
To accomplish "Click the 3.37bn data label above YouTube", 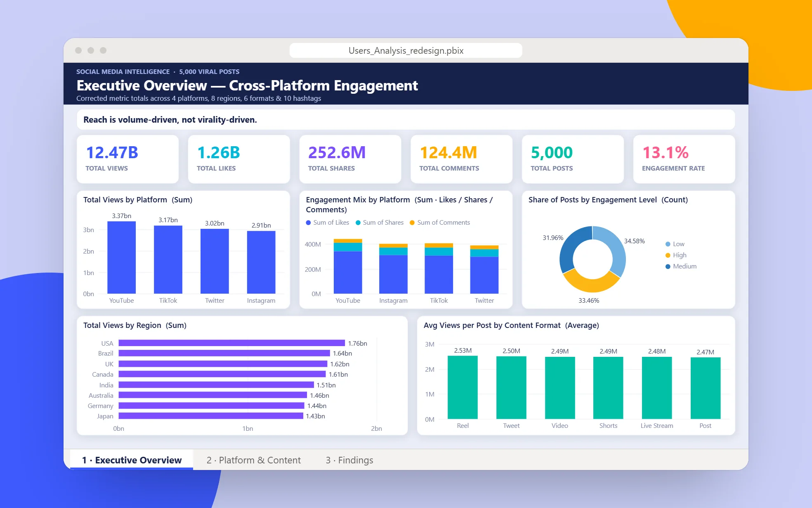I will pyautogui.click(x=121, y=216).
